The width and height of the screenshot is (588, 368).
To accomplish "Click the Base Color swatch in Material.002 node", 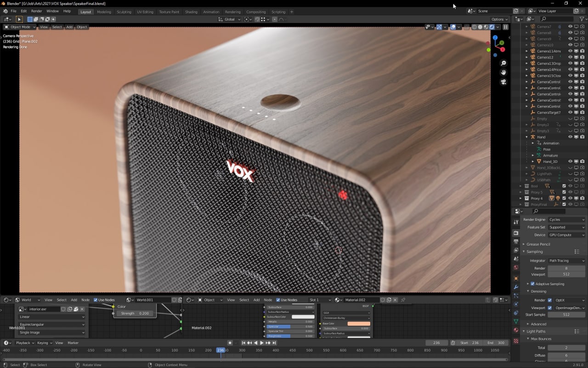I will tap(359, 323).
